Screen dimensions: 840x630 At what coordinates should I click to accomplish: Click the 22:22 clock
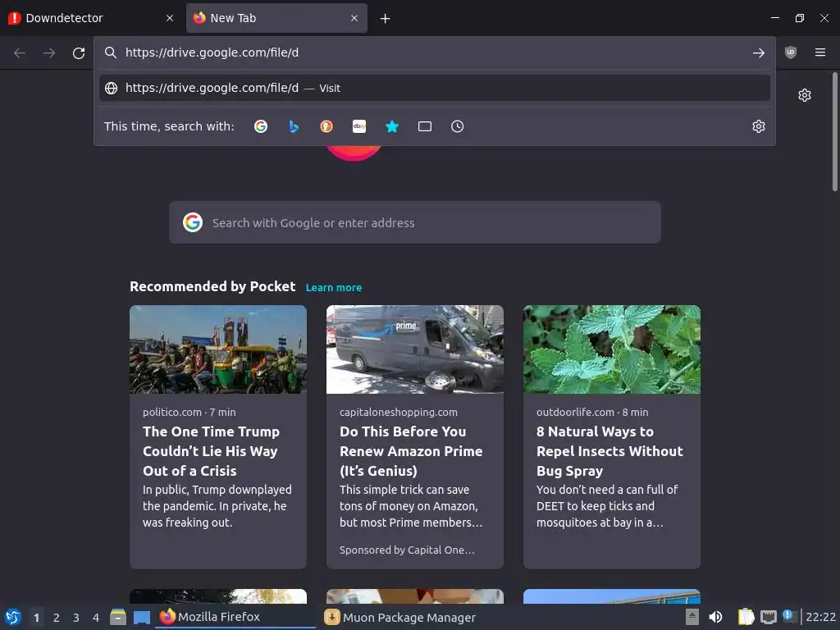pos(820,617)
